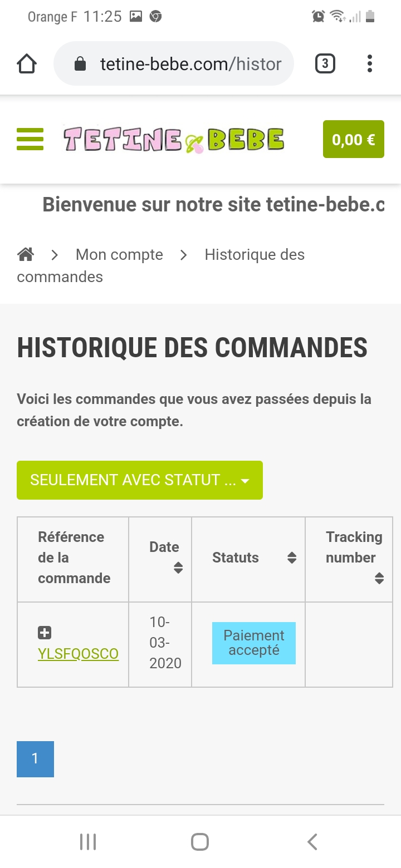Sort by Tracking number column arrows
The width and height of the screenshot is (401, 868).
(379, 578)
